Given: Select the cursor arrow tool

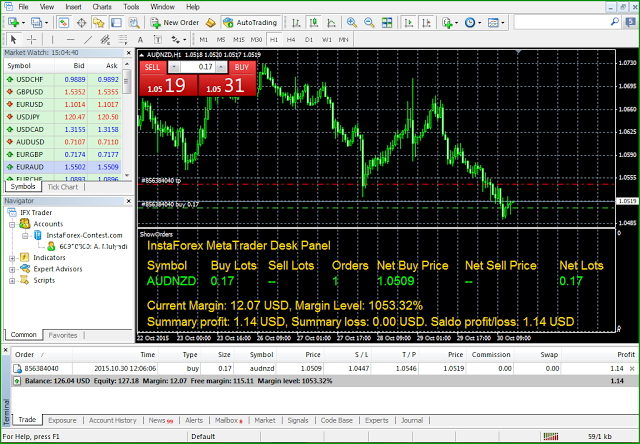Looking at the screenshot, I should [13, 40].
